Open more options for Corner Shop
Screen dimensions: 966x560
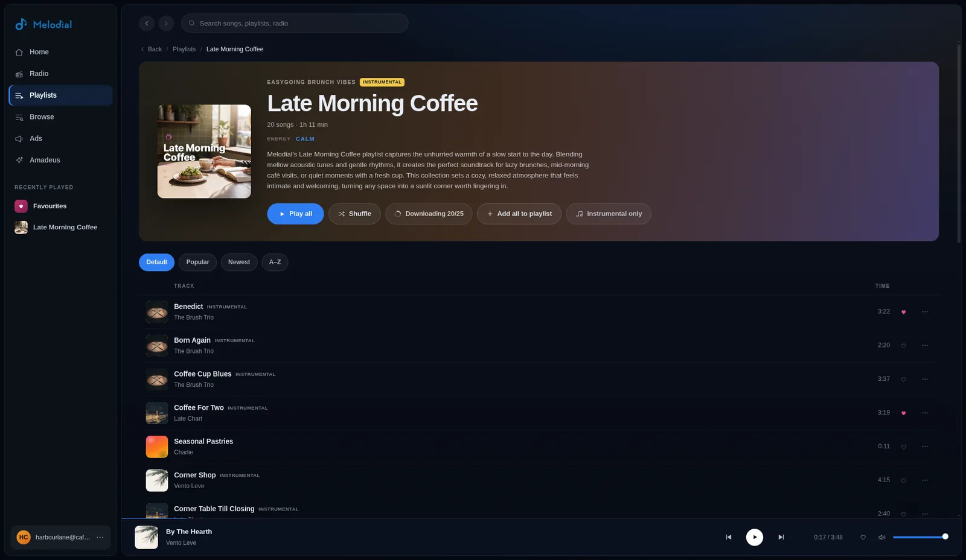tap(925, 481)
